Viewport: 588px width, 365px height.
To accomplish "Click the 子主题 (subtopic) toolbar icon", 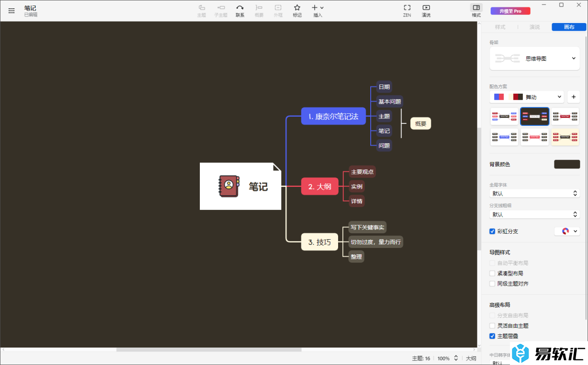I will click(x=221, y=11).
